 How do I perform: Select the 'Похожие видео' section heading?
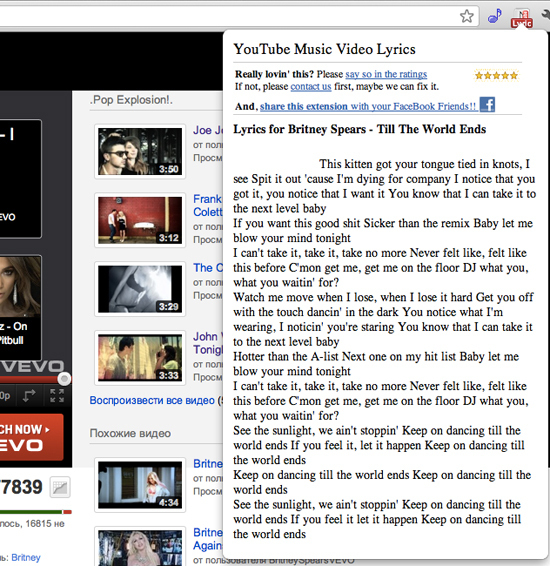coord(130,433)
